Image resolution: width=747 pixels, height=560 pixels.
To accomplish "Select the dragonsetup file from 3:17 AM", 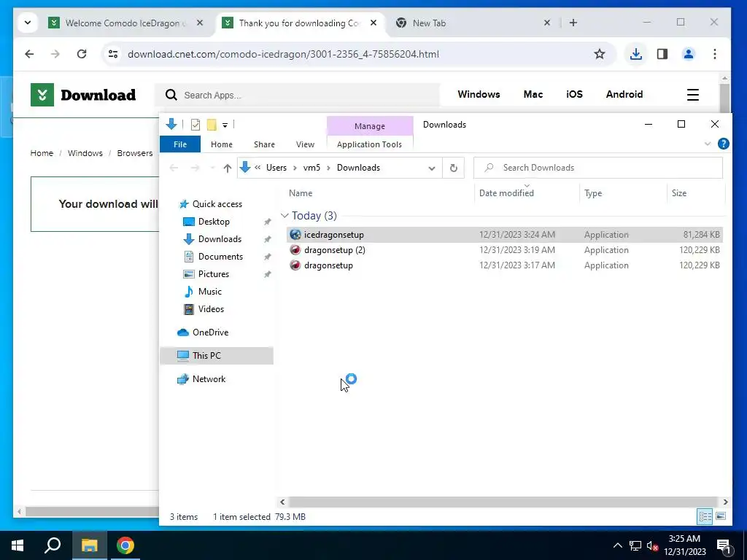I will 505,265.
